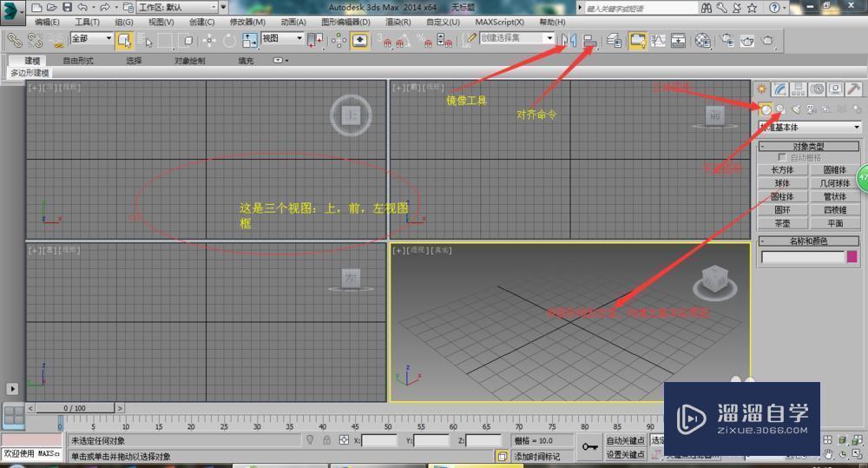This screenshot has height=468, width=868.
Task: Click the undo arrow icon
Action: click(82, 7)
